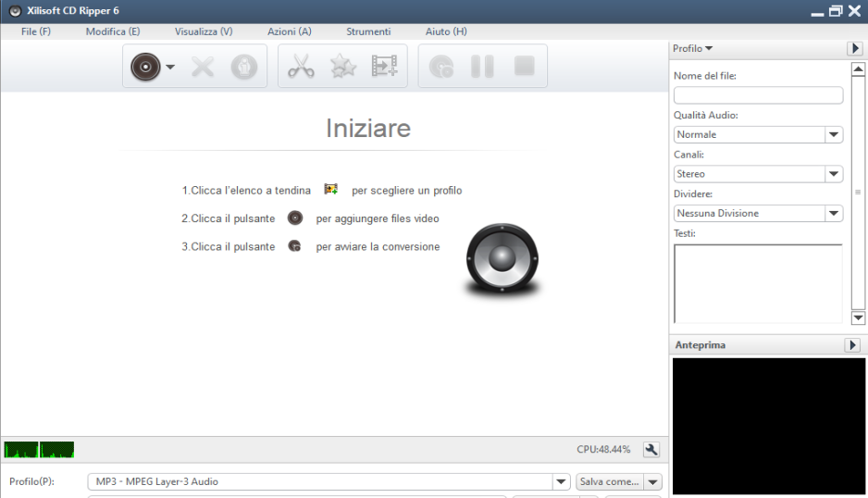Image resolution: width=868 pixels, height=498 pixels.
Task: Click inside the Testi text area
Action: tap(759, 283)
